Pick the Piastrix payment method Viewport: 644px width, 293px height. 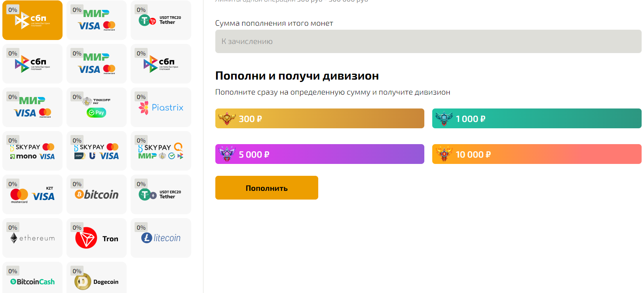click(161, 107)
